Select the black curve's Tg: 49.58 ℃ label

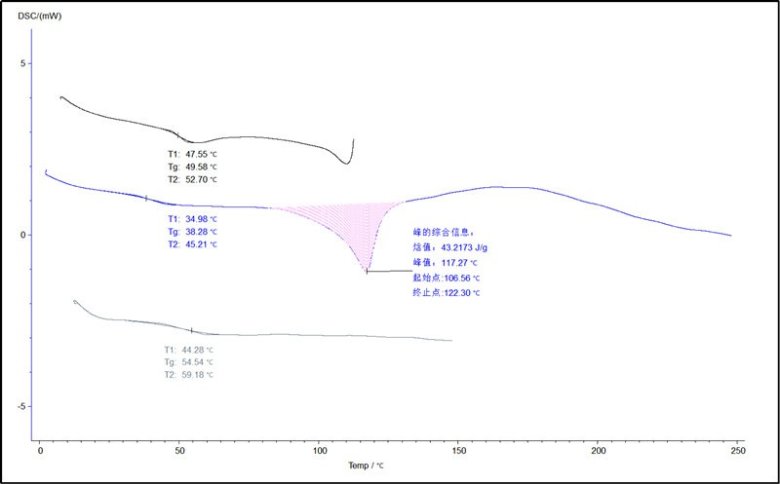coord(192,167)
